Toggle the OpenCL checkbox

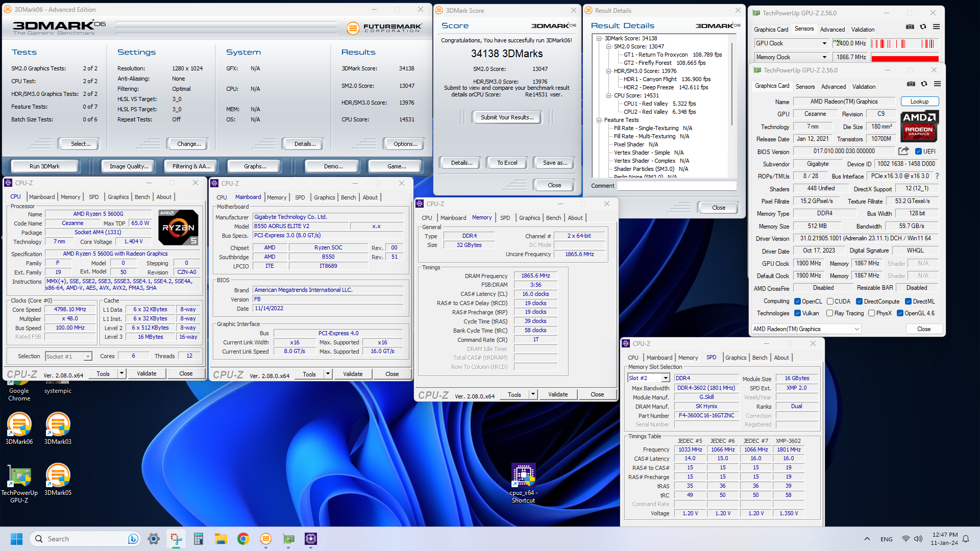pyautogui.click(x=797, y=302)
